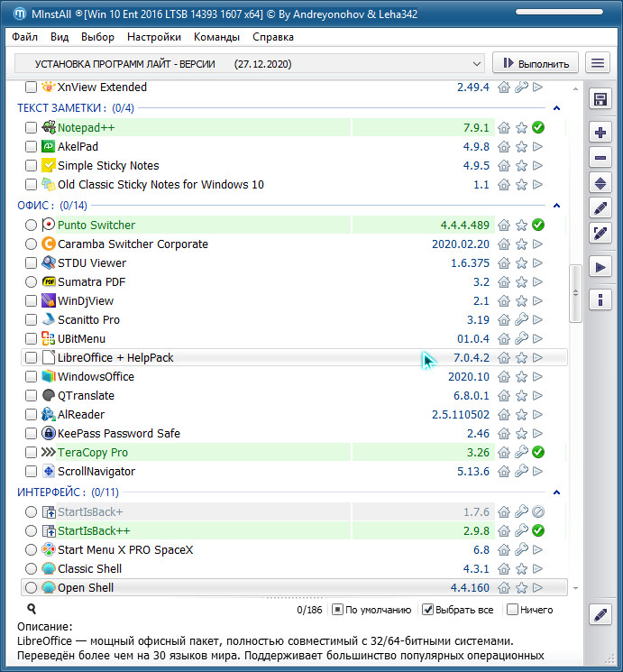Click the minus remove-item icon in sidebar
623x672 pixels.
pyautogui.click(x=600, y=158)
